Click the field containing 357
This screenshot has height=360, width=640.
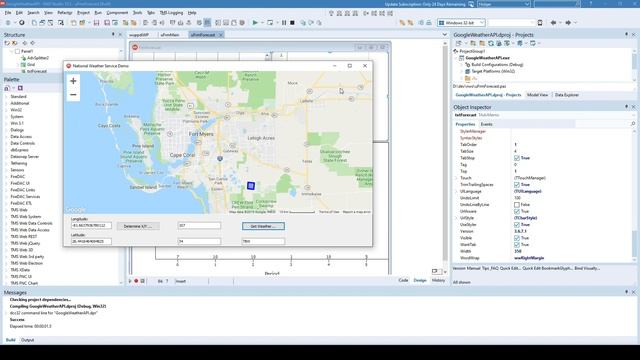(x=199, y=225)
